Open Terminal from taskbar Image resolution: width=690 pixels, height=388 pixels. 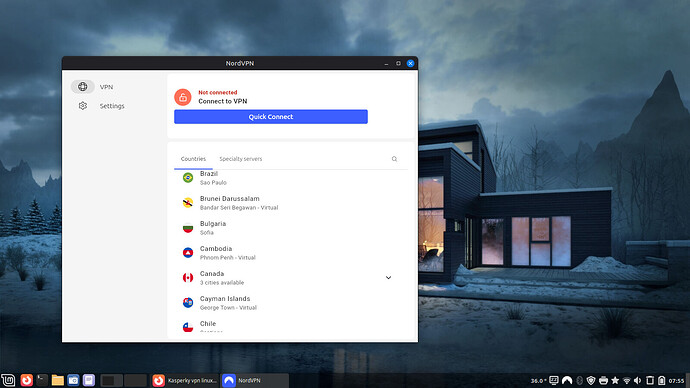(42, 380)
